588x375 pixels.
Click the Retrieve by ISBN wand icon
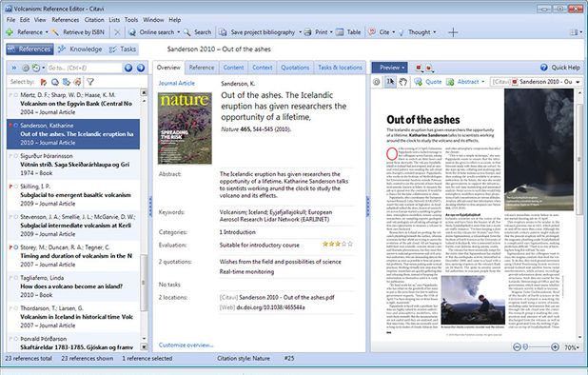click(x=55, y=32)
